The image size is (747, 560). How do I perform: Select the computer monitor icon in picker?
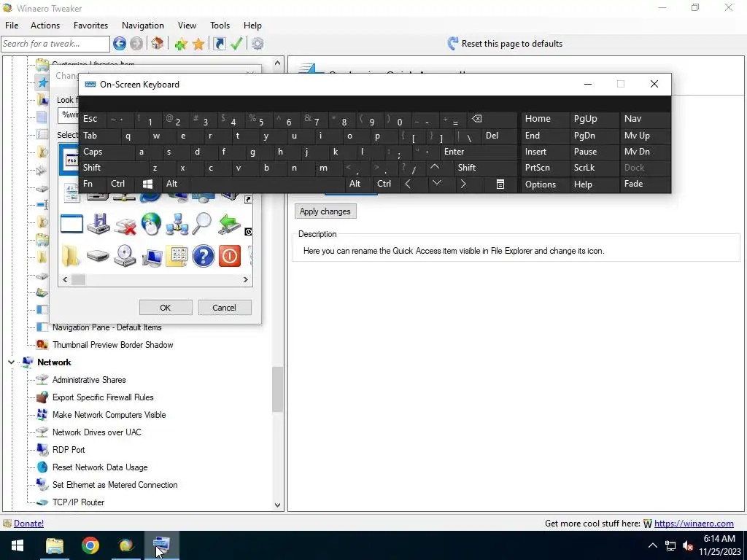151,257
